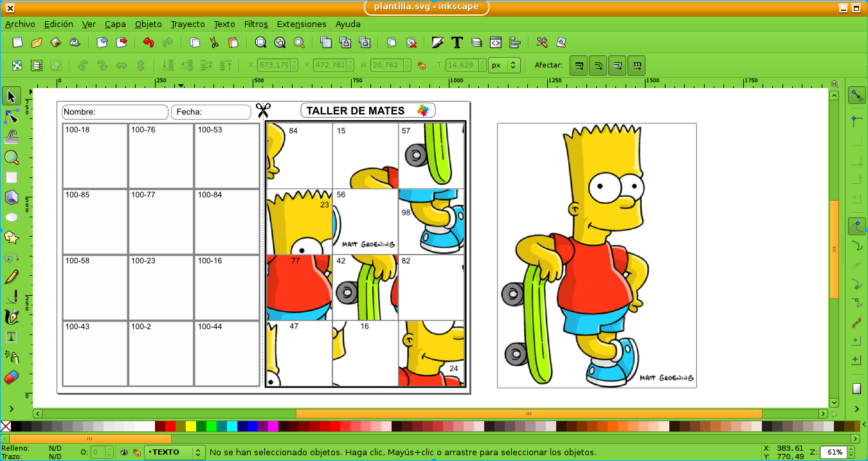Select the Star and polygon tool
The height and width of the screenshot is (461, 868).
click(x=11, y=237)
